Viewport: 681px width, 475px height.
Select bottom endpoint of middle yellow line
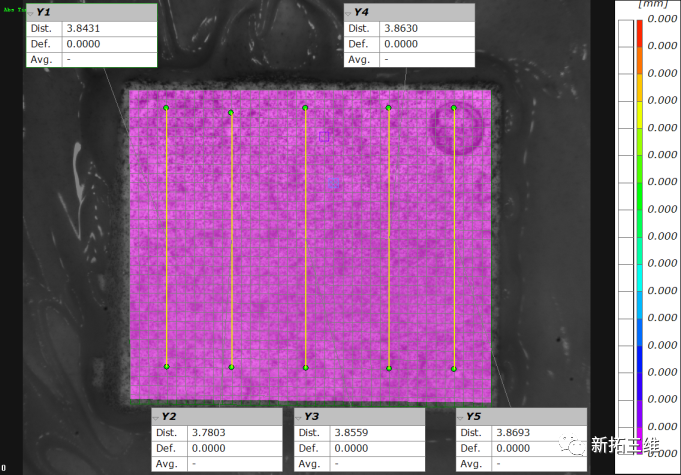click(x=306, y=368)
